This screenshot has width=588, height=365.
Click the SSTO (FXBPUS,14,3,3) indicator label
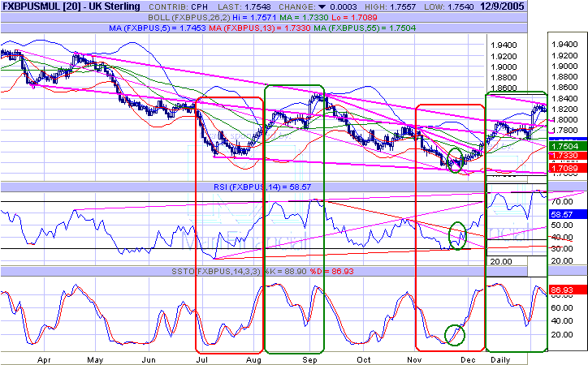point(216,271)
